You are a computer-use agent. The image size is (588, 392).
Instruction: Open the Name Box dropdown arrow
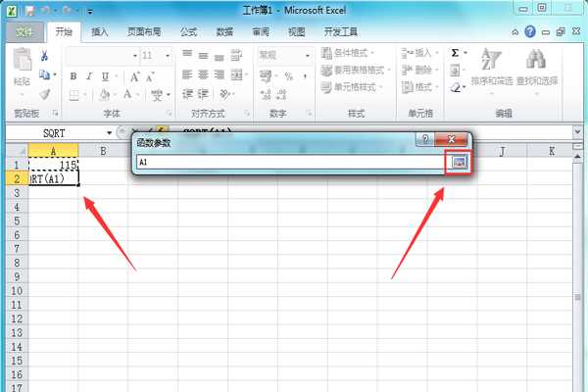point(109,133)
